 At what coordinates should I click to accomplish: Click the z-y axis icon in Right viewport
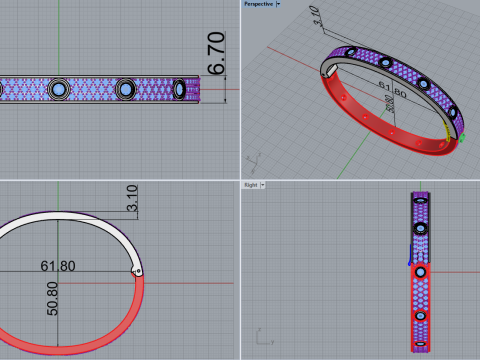point(265,337)
